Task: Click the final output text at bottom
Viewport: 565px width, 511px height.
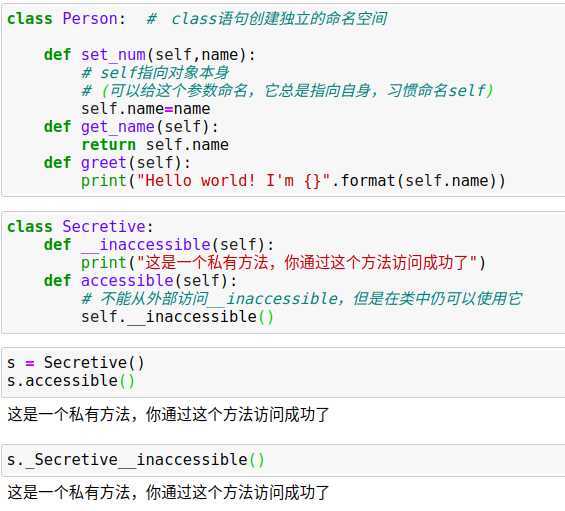Action: (168, 492)
